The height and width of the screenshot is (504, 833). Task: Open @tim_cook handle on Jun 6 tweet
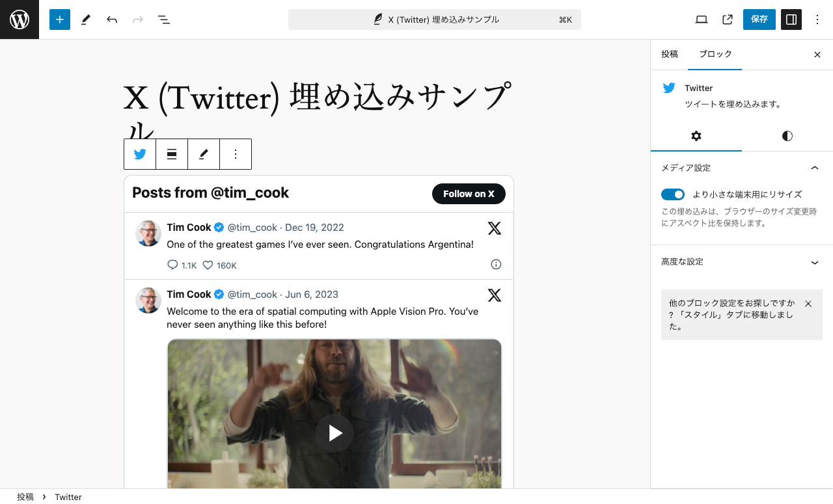[x=253, y=295]
